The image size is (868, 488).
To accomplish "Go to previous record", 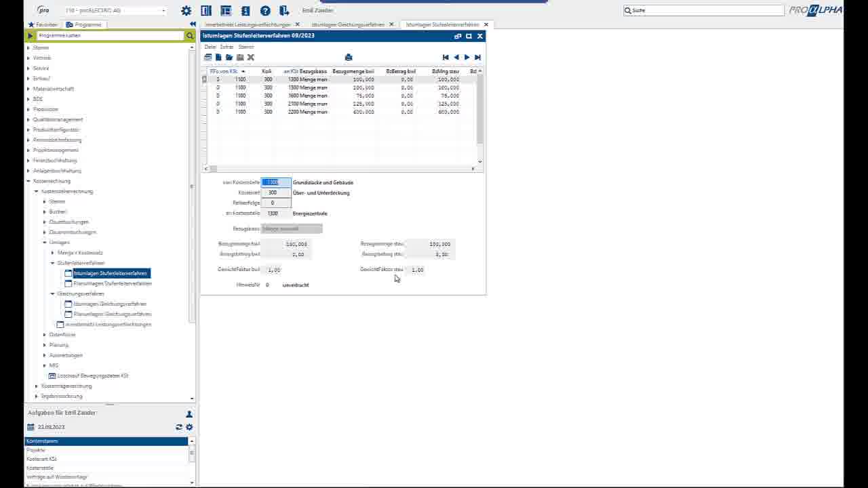I will pos(456,57).
